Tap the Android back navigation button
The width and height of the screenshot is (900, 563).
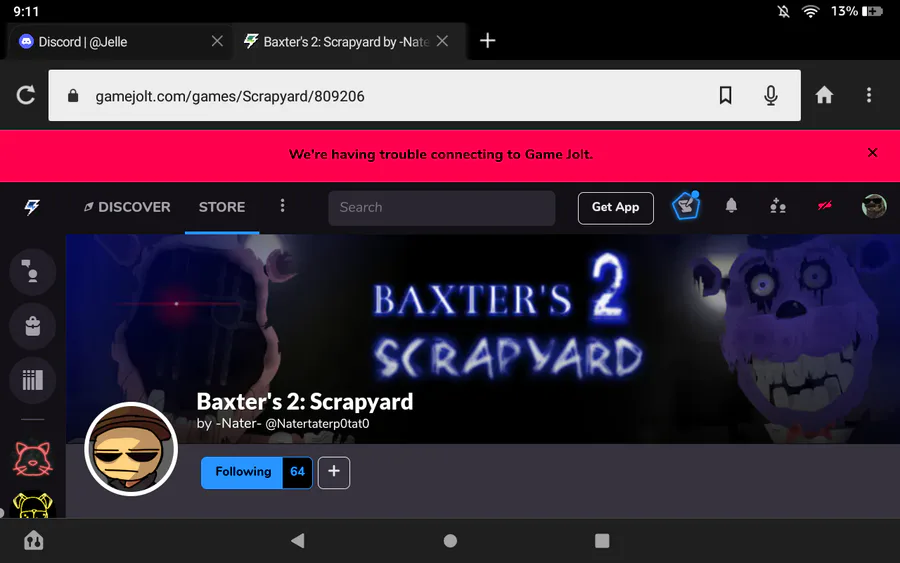(x=297, y=541)
